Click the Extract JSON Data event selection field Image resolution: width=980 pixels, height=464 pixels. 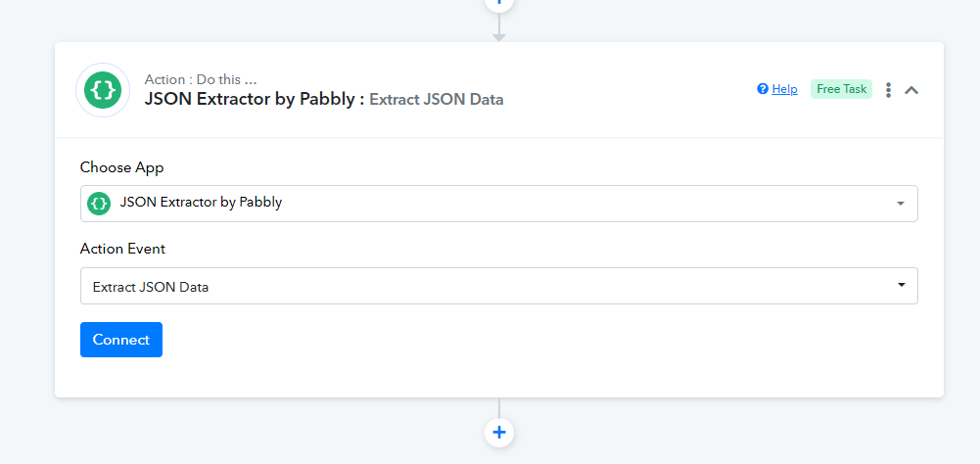pyautogui.click(x=498, y=286)
